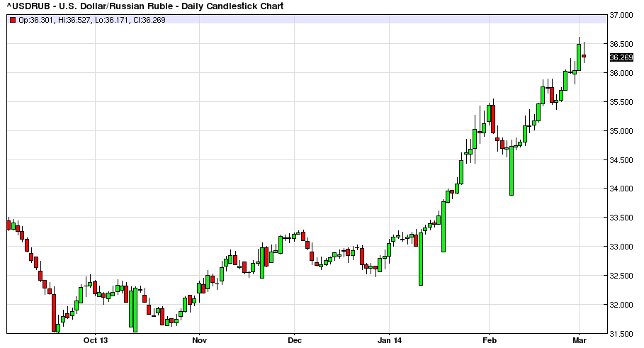The width and height of the screenshot is (644, 348).
Task: Click the Oct 13 date label
Action: 94,340
